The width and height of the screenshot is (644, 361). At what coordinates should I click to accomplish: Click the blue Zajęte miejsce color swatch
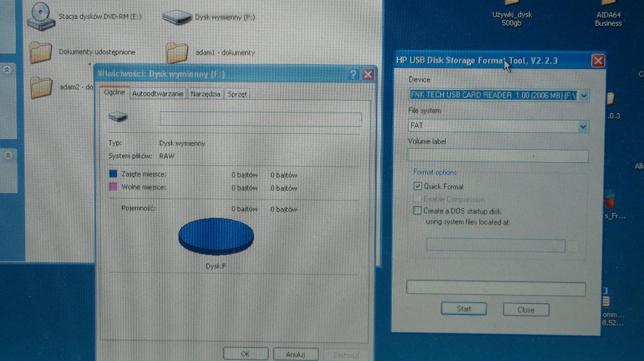pyautogui.click(x=113, y=174)
